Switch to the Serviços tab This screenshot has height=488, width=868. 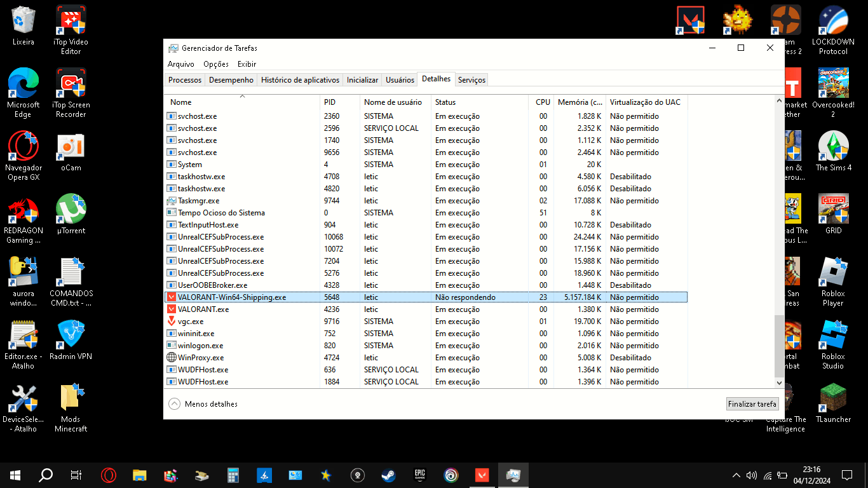point(471,80)
